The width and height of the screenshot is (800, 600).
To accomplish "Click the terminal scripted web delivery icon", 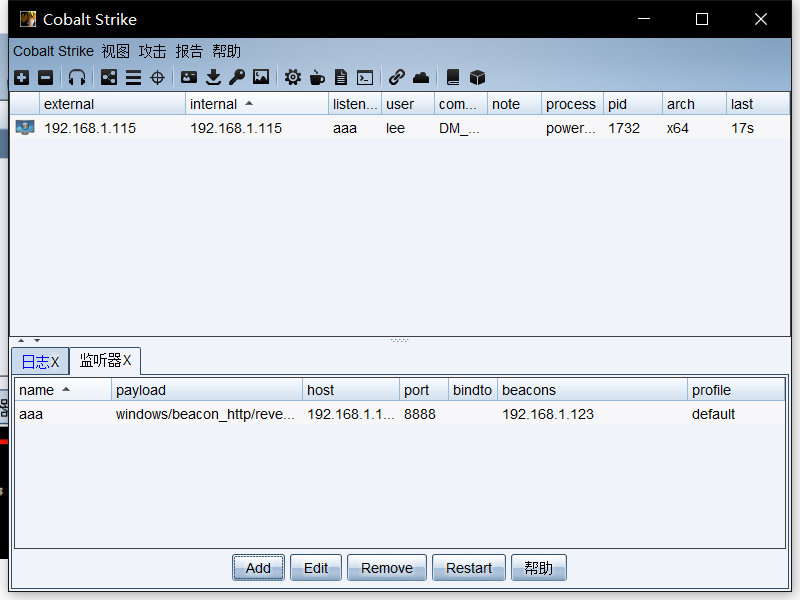I will point(365,78).
